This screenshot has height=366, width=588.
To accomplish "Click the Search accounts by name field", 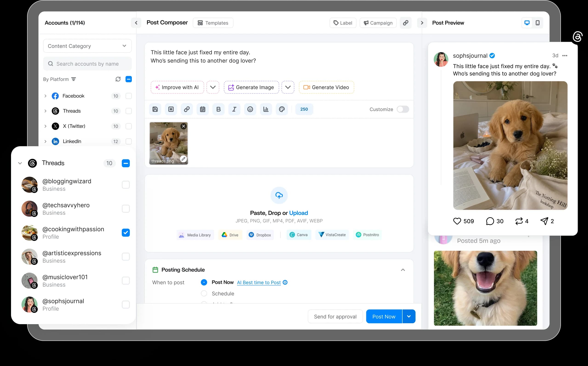I will pyautogui.click(x=87, y=64).
